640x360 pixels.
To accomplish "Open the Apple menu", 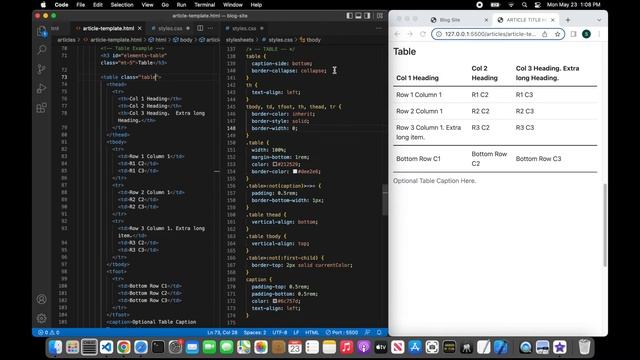I will [x=43, y=5].
